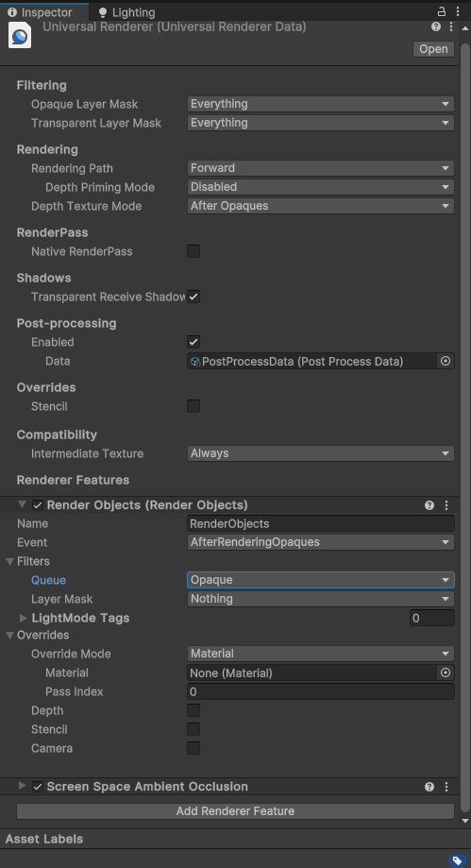
Task: Pick an object for Post Process Data
Action: click(446, 361)
